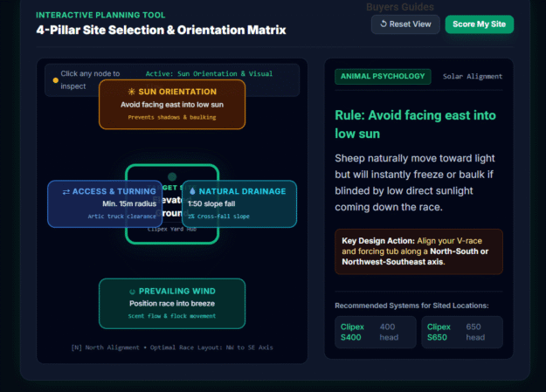
Task: Click the 'Active: Sun Orientation & Visual' status text
Action: coord(209,74)
